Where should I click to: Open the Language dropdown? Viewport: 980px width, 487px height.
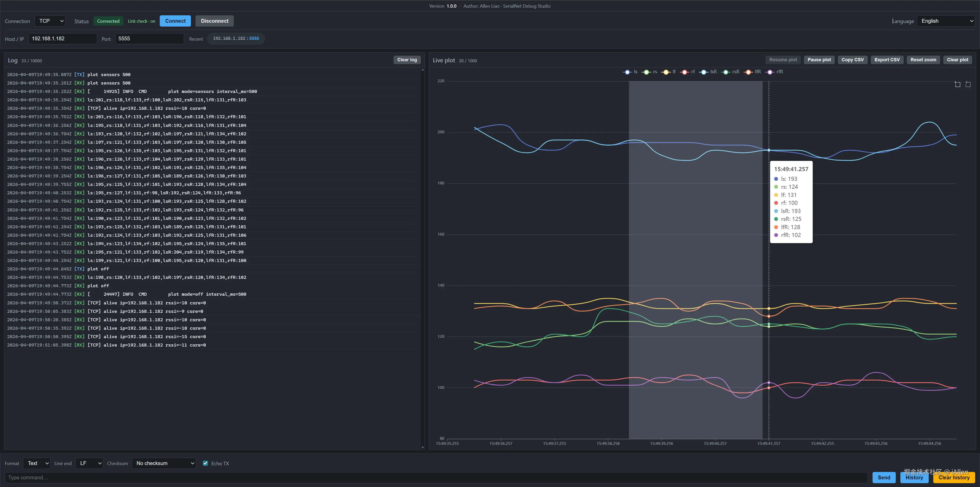947,21
